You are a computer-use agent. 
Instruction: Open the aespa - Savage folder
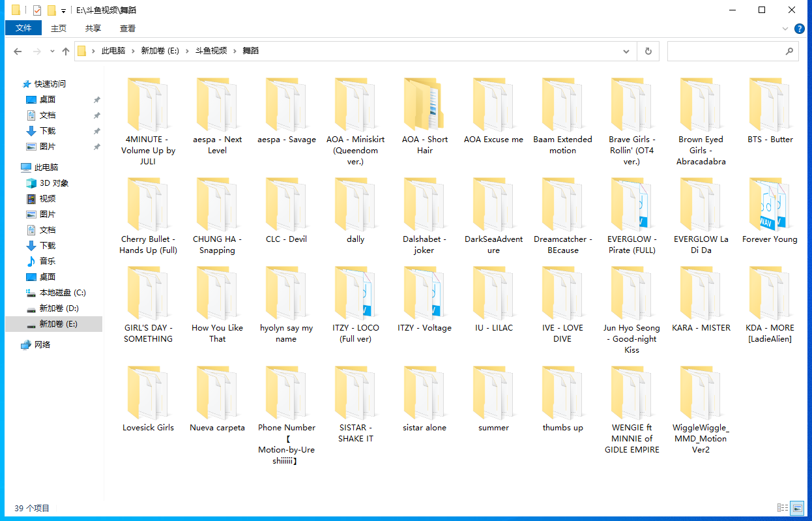[x=286, y=111]
